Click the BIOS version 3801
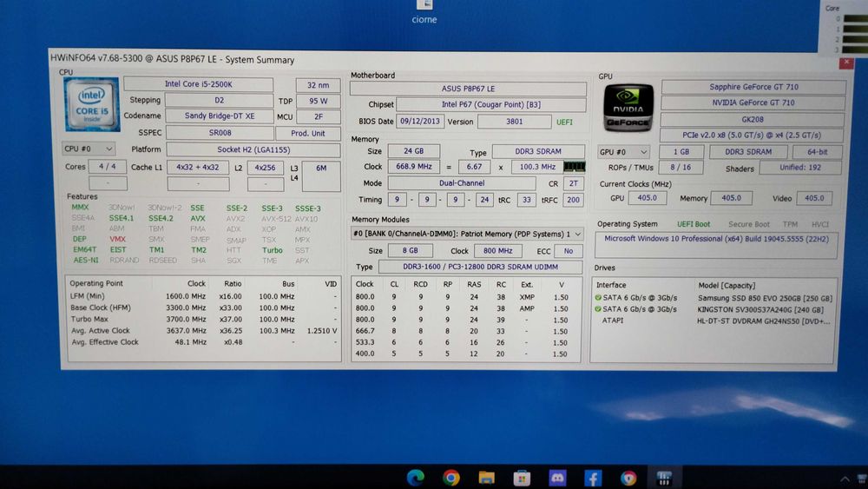The width and height of the screenshot is (868, 489). click(x=514, y=122)
